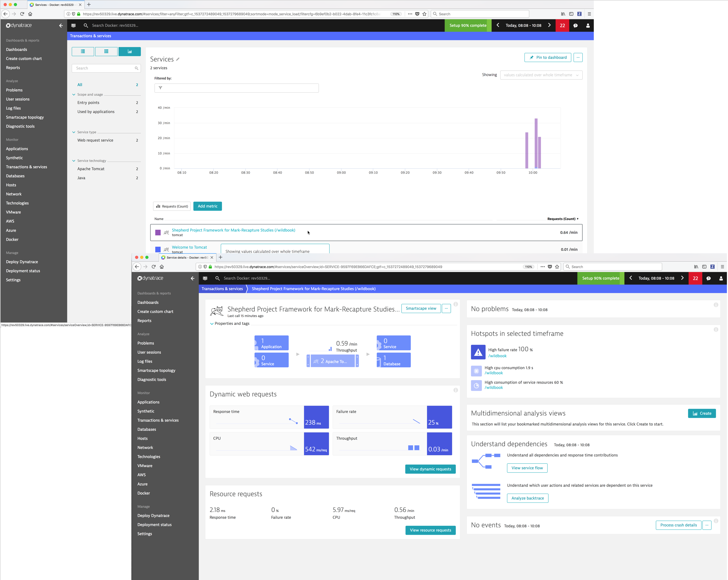Switch to list view in Services window
This screenshot has height=580, width=728.
83,51
